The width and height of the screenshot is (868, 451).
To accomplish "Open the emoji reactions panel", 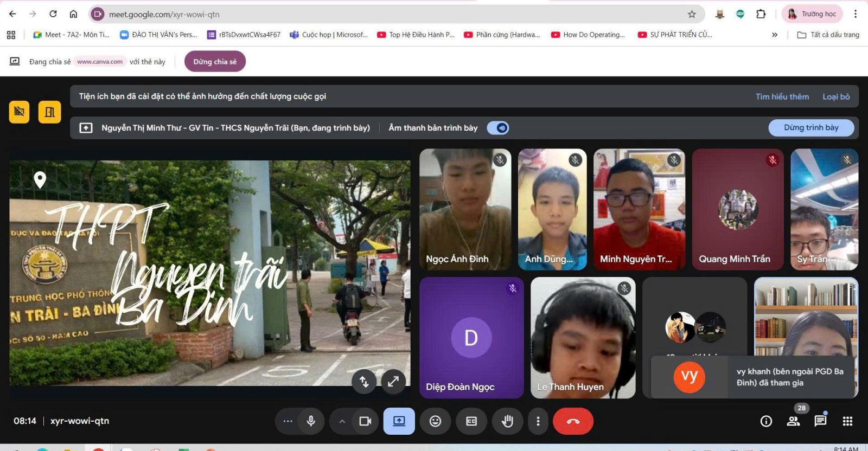I will (435, 421).
